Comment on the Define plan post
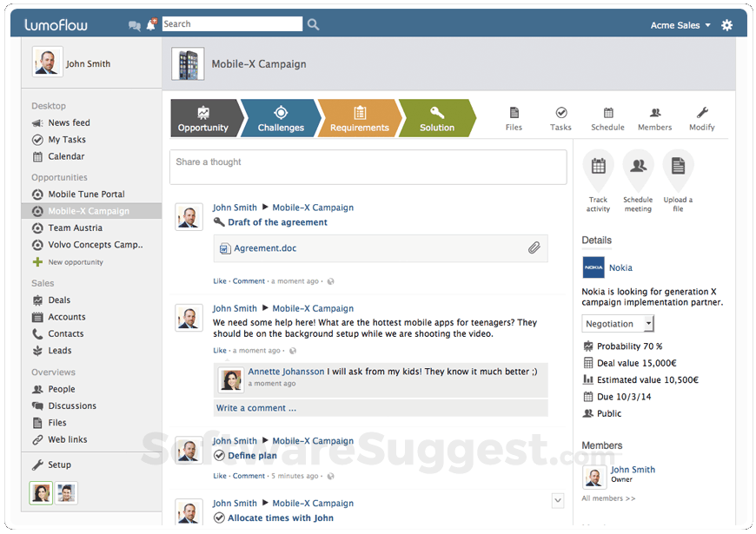The width and height of the screenshot is (756, 534). tap(249, 476)
